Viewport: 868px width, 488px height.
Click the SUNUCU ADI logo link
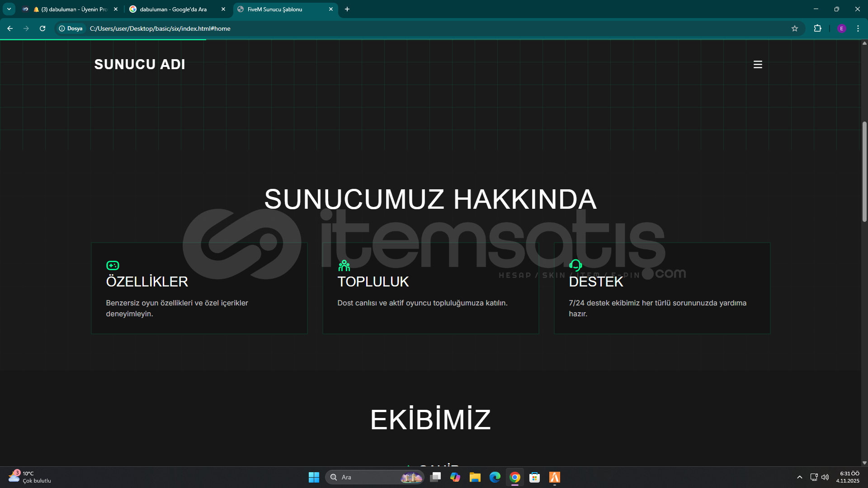click(x=140, y=64)
